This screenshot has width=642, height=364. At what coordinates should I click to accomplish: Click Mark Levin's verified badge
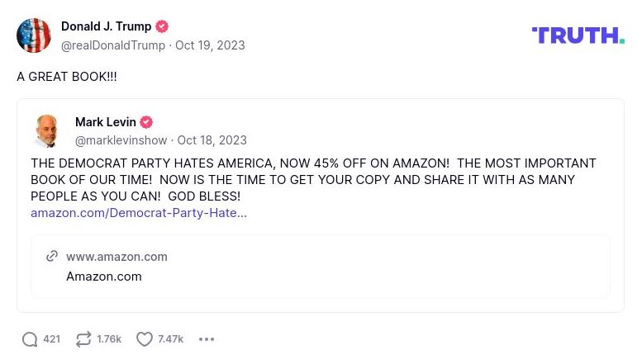click(146, 122)
